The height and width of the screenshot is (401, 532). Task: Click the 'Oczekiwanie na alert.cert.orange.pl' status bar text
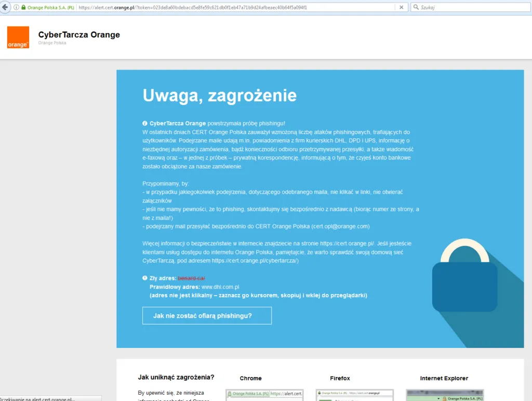(37, 399)
